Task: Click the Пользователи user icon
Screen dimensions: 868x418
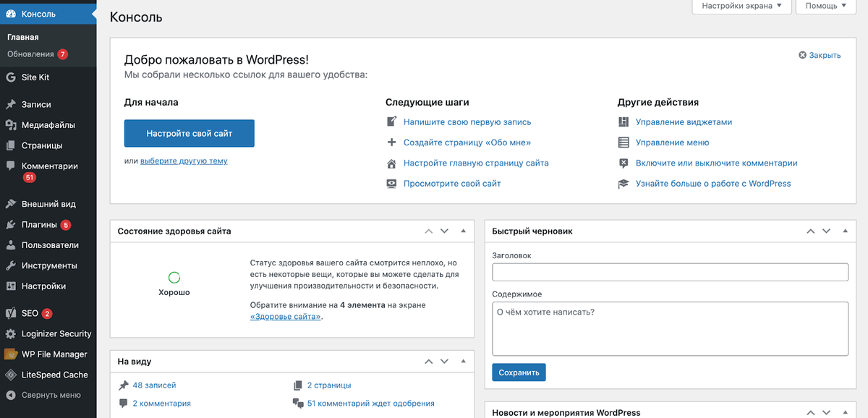Action: [x=11, y=245]
